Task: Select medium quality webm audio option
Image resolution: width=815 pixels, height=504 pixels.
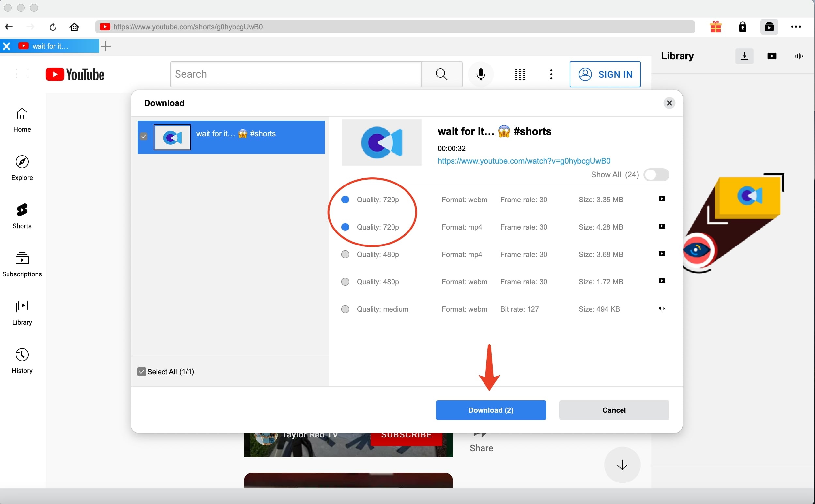Action: tap(345, 309)
